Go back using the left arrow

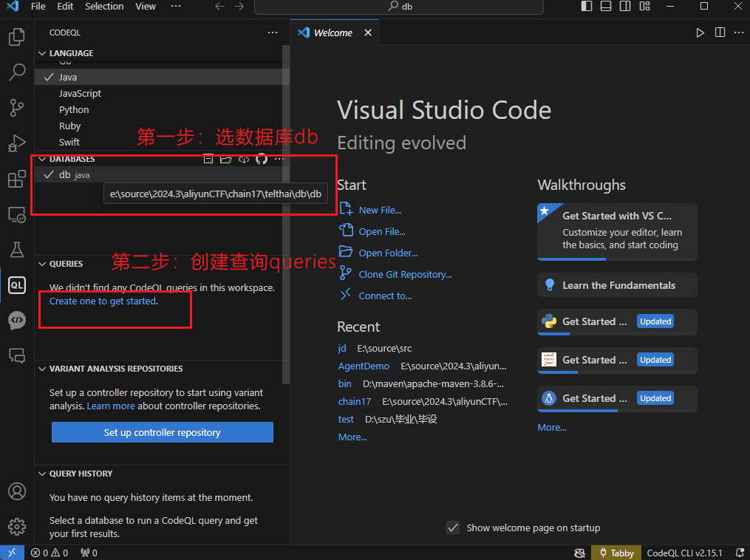pos(219,6)
